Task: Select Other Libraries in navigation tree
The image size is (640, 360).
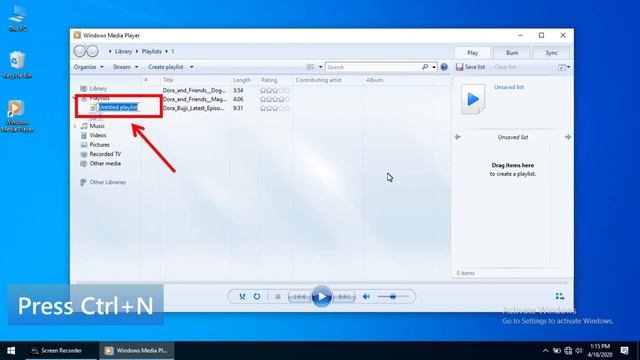Action: [x=108, y=182]
